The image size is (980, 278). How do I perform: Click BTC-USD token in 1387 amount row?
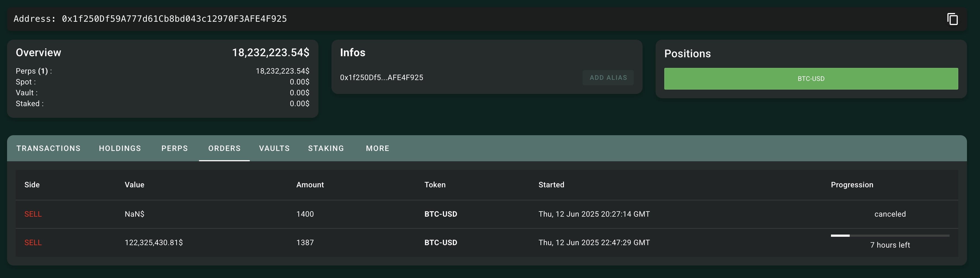(x=441, y=243)
